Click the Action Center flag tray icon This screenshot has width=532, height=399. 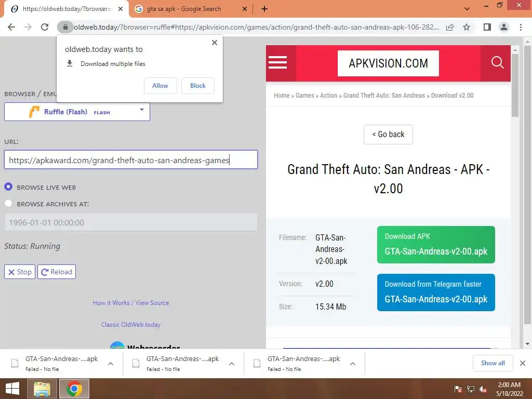458,389
